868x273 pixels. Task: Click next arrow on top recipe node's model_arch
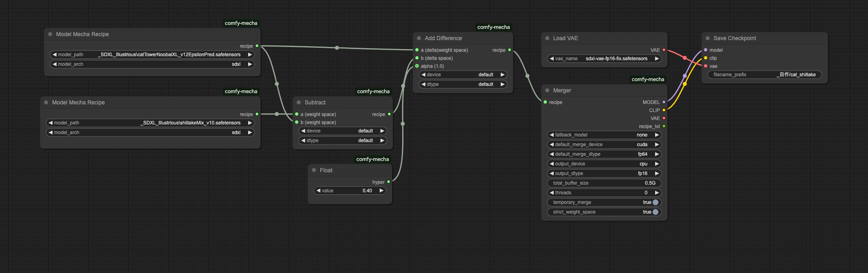pyautogui.click(x=250, y=64)
